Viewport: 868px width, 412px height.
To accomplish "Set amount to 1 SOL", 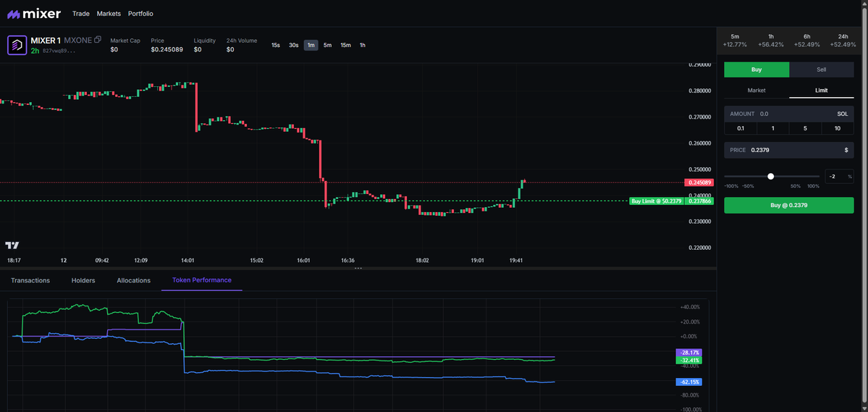I will pyautogui.click(x=772, y=128).
